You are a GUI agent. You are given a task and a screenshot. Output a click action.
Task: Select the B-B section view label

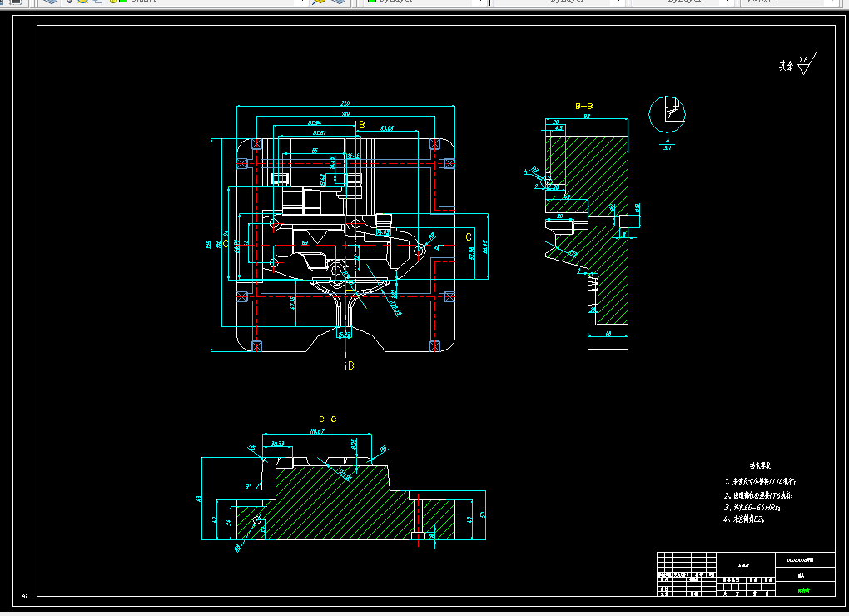pos(583,106)
